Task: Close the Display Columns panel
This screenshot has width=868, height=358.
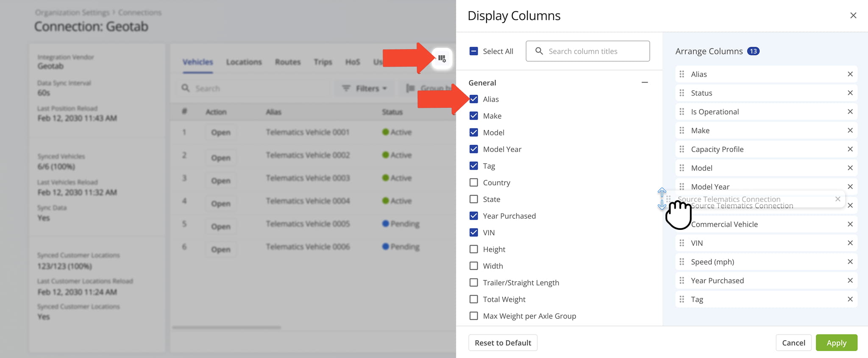Action: (x=853, y=16)
